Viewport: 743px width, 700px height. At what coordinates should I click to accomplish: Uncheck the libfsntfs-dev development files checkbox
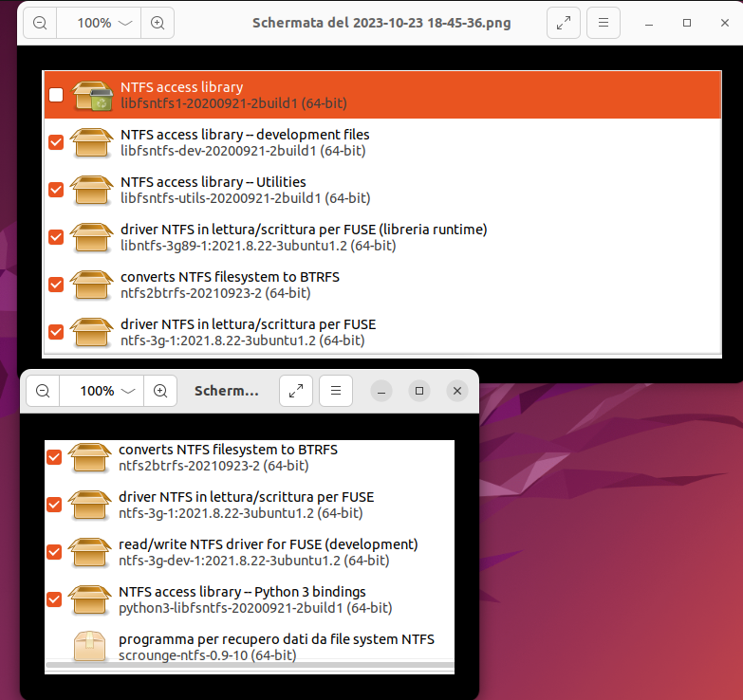tap(56, 142)
